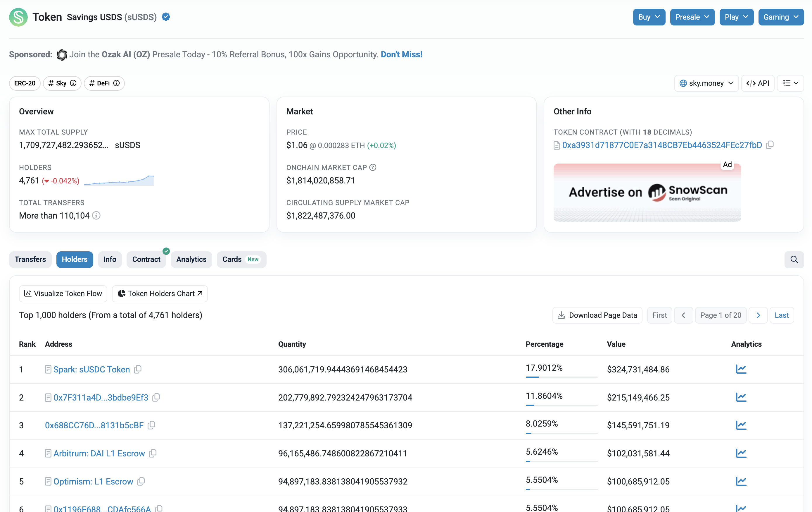Viewport: 812px width, 512px height.
Task: Click info icon on the Sky tag
Action: click(x=73, y=83)
